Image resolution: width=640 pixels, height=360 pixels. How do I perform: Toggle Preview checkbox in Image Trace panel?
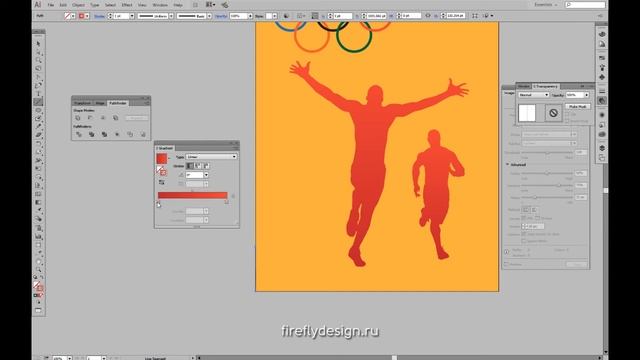[x=507, y=264]
